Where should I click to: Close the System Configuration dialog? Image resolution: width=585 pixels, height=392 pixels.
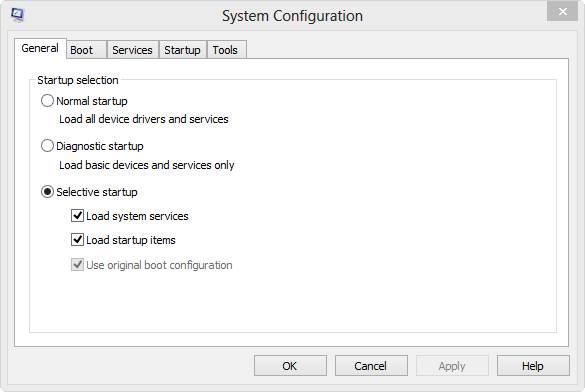point(562,12)
